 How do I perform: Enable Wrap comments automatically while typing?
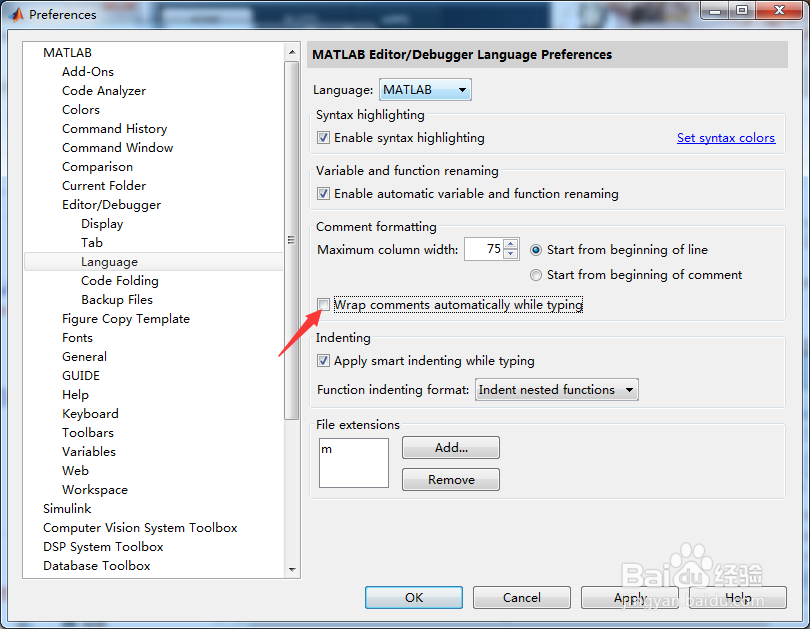(323, 305)
